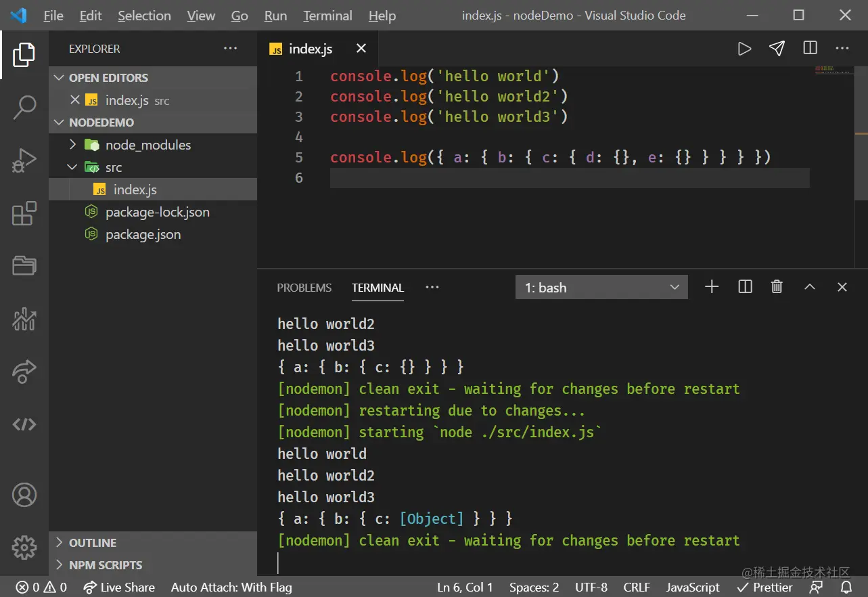Viewport: 868px width, 597px height.
Task: Open Explorer Views and More Actions ellipsis
Action: coord(231,49)
